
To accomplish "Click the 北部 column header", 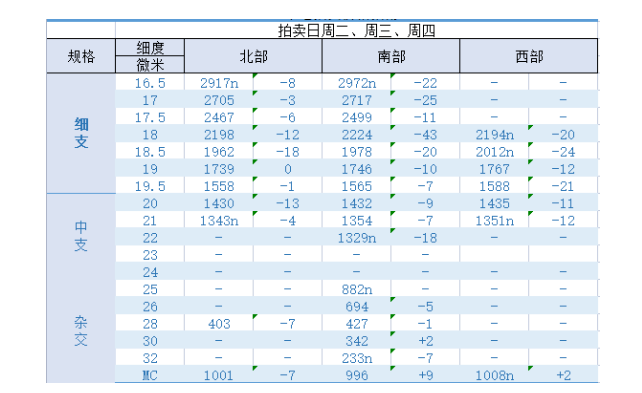I will [253, 56].
